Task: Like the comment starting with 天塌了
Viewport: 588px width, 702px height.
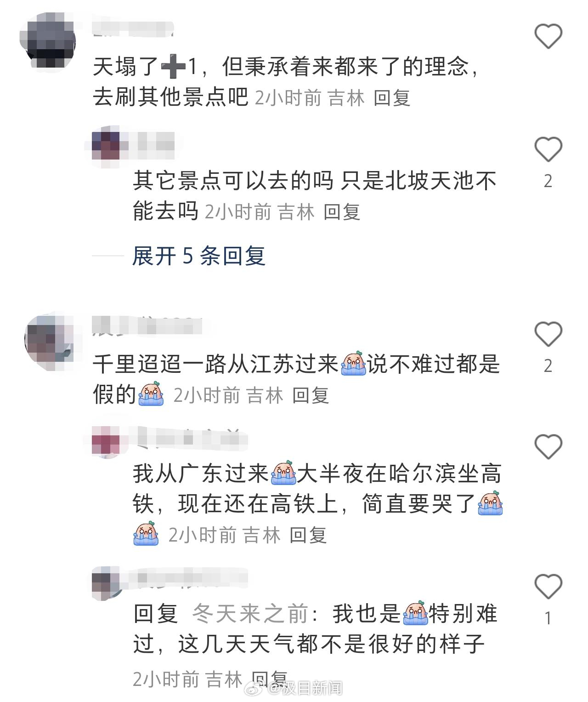Action: (x=548, y=36)
